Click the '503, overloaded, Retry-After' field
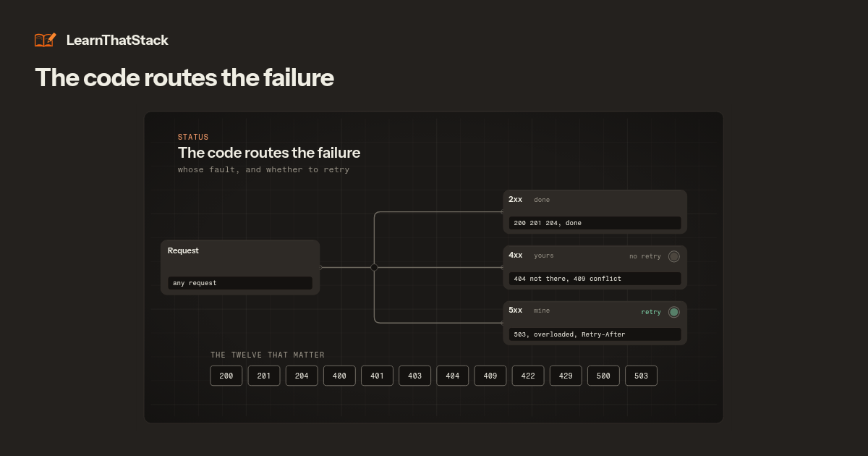Screen dimensions: 868x456 click(595, 334)
